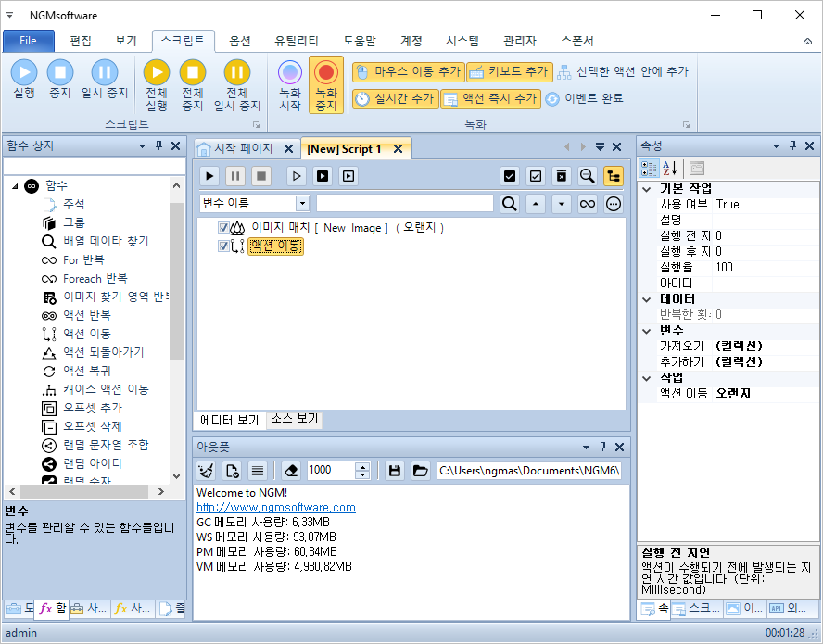Pin the 속성 panel with pushpin icon
The height and width of the screenshot is (644, 823).
(x=792, y=145)
